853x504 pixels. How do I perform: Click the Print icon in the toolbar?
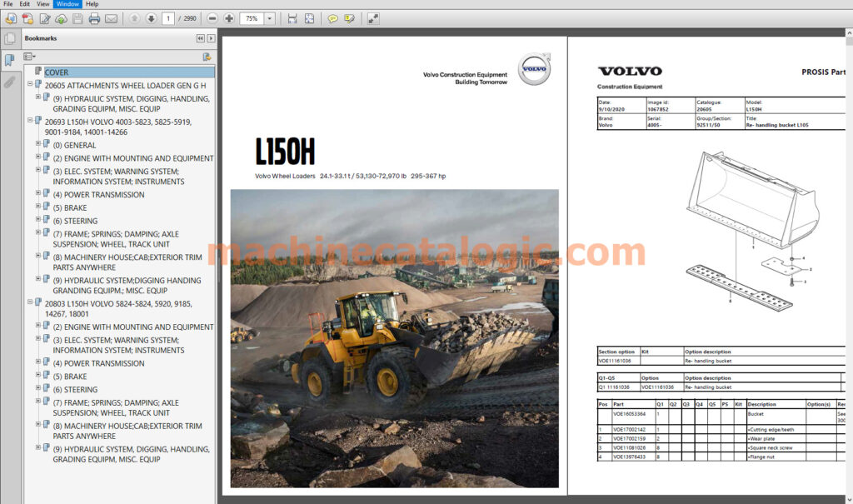pos(94,17)
